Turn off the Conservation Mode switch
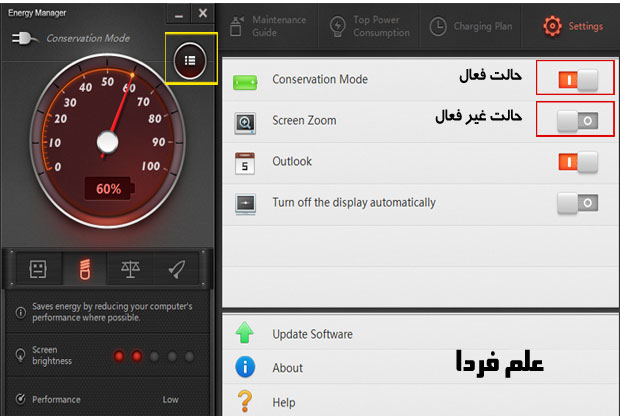 point(577,79)
